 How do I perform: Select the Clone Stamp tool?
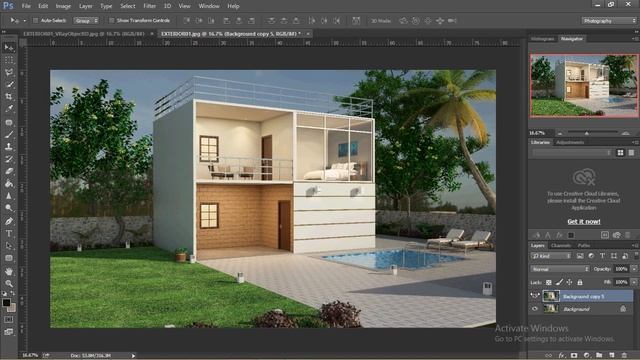pyautogui.click(x=9, y=147)
